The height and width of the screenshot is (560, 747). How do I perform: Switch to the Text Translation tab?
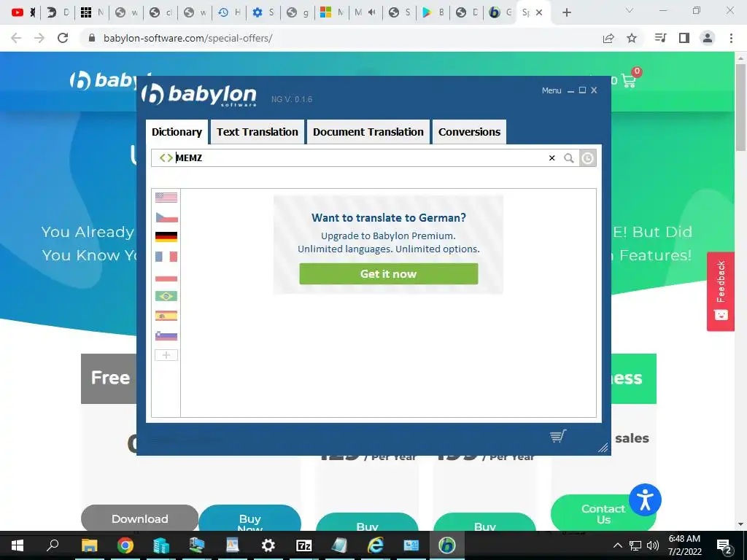pos(258,132)
